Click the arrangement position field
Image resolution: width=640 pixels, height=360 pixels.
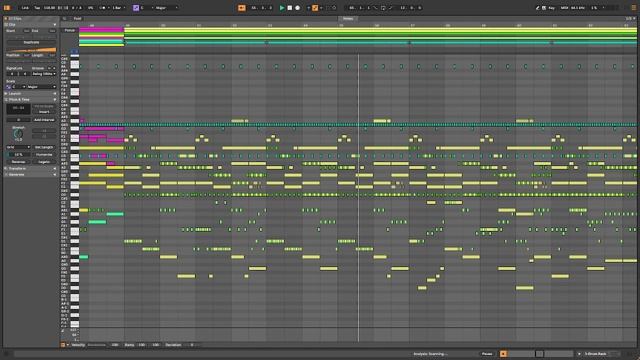point(262,8)
